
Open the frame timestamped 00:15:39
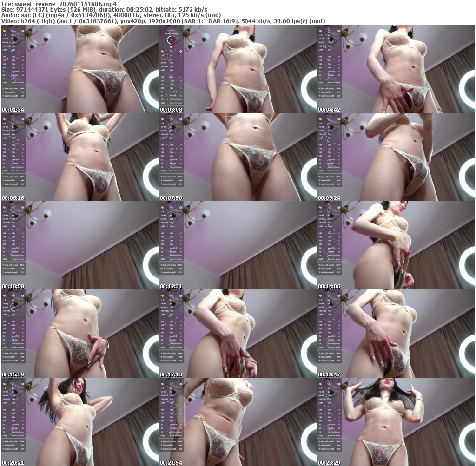tap(79, 334)
